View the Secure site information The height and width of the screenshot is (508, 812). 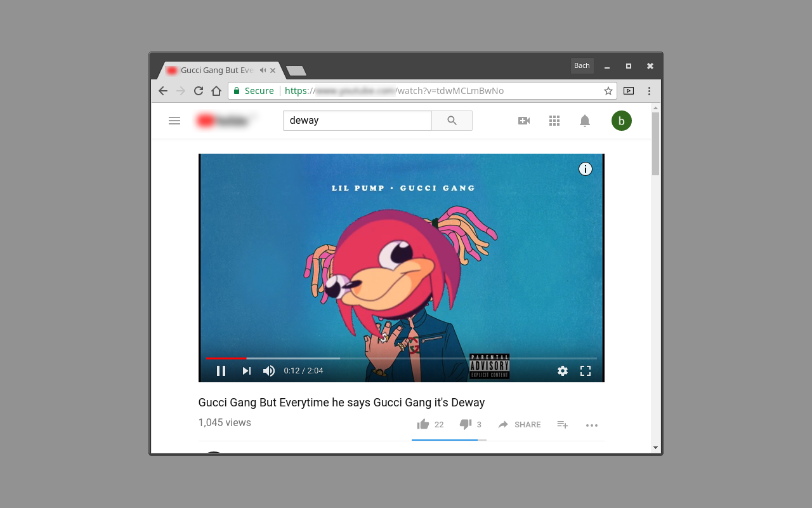pos(254,91)
